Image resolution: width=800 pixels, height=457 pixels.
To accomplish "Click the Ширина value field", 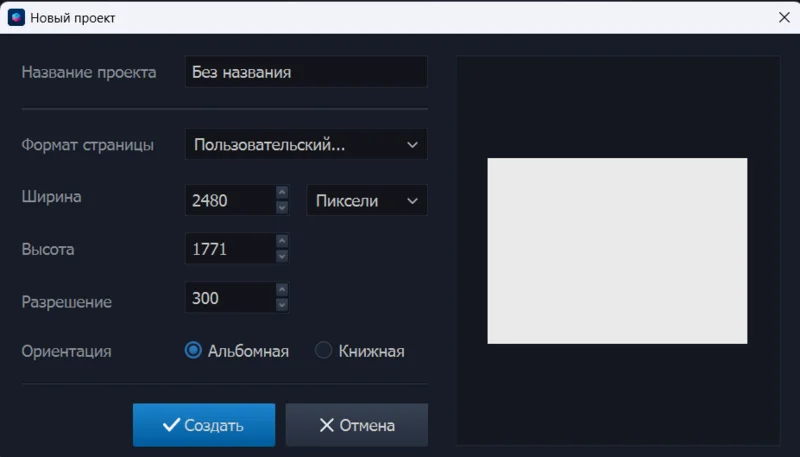I will click(229, 200).
